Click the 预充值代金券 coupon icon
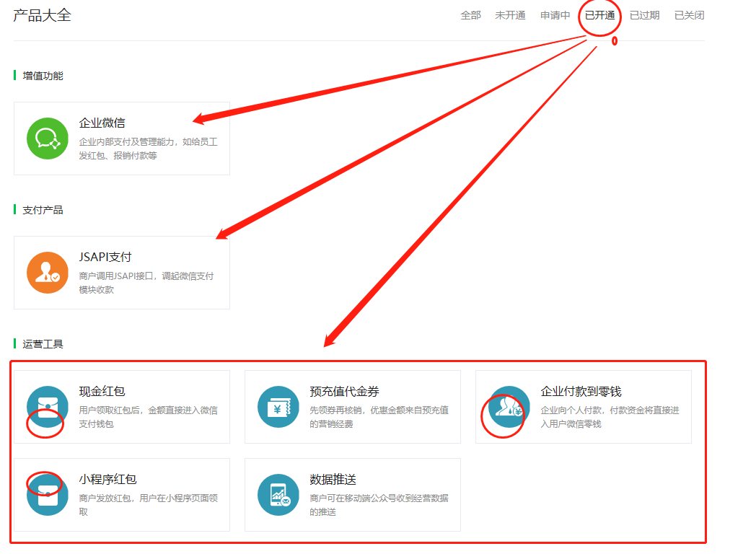 tap(278, 407)
